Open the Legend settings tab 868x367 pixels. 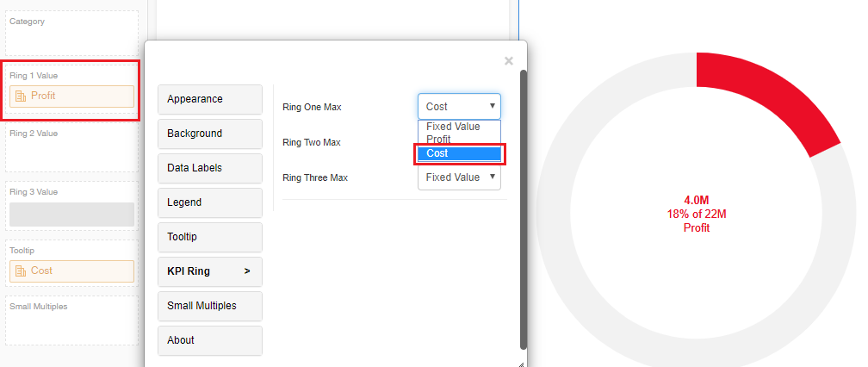[209, 202]
